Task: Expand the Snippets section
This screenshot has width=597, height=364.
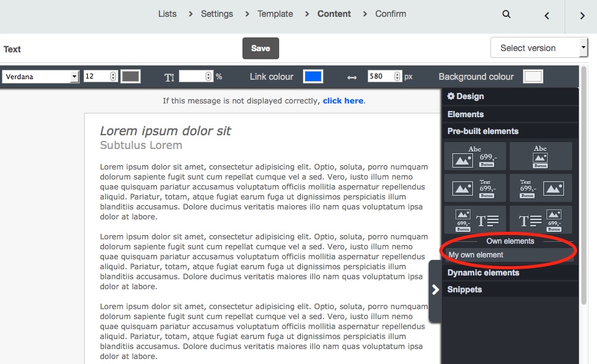Action: point(464,289)
